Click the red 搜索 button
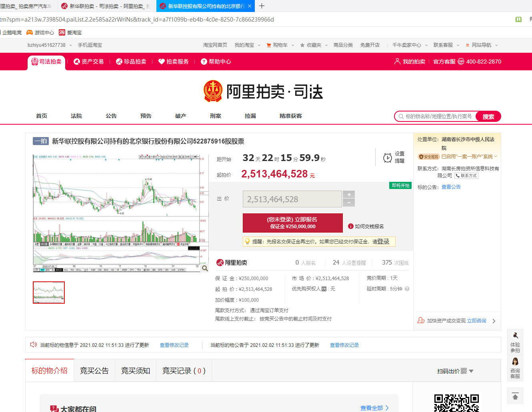 [488, 116]
